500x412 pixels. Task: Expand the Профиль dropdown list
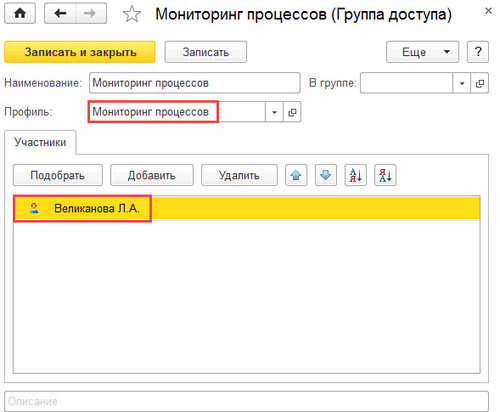point(274,112)
